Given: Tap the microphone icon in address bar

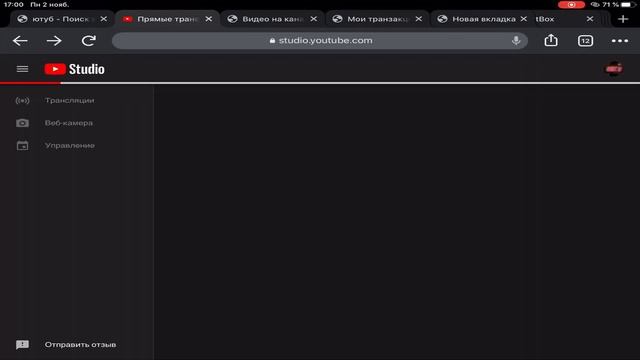Looking at the screenshot, I should pyautogui.click(x=516, y=40).
